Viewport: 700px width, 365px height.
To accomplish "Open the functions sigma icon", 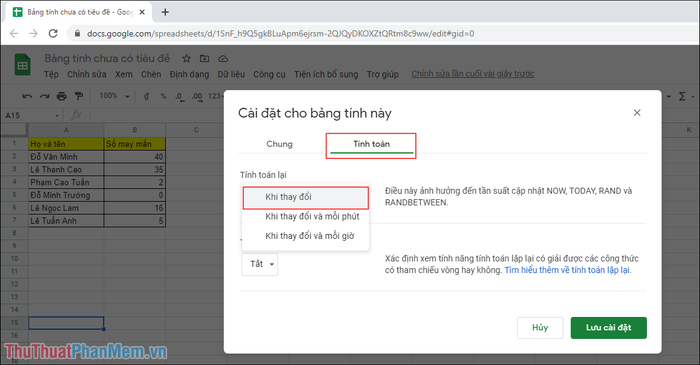I will pyautogui.click(x=682, y=96).
